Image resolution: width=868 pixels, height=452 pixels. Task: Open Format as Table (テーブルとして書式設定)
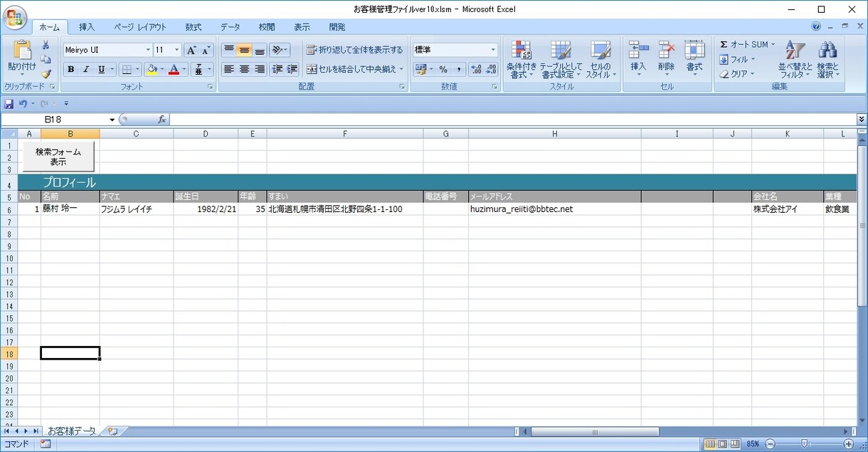[x=561, y=59]
